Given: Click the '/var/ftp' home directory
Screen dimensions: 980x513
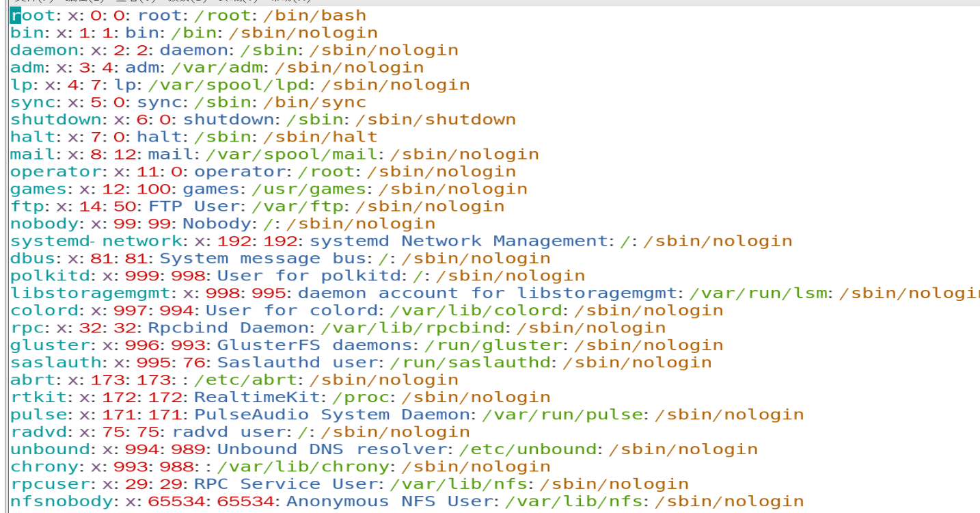Looking at the screenshot, I should click(x=297, y=207).
